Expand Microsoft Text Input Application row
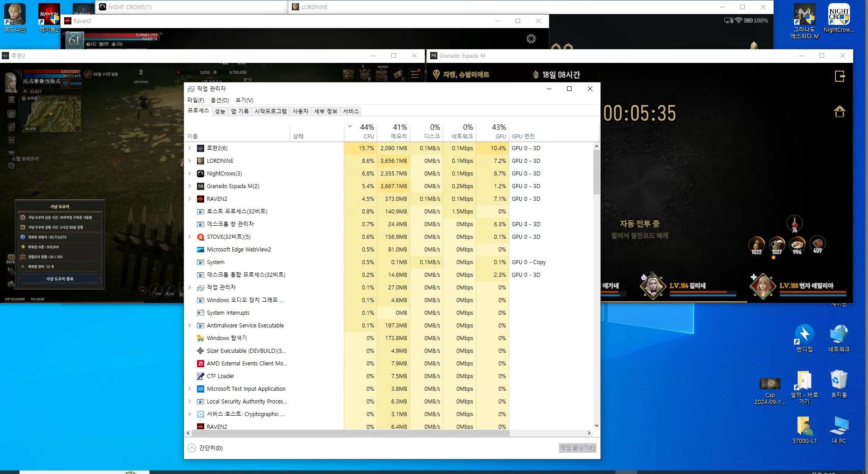 [190, 389]
